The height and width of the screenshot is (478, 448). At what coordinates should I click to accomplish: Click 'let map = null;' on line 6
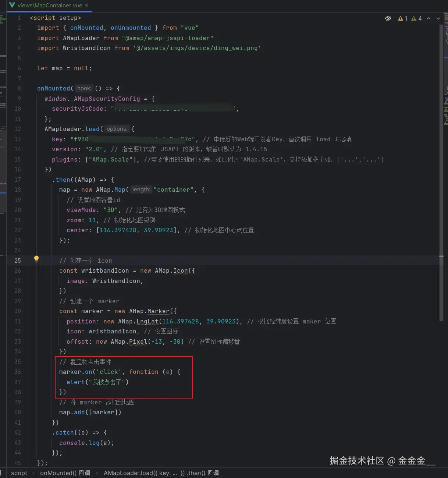pos(64,68)
